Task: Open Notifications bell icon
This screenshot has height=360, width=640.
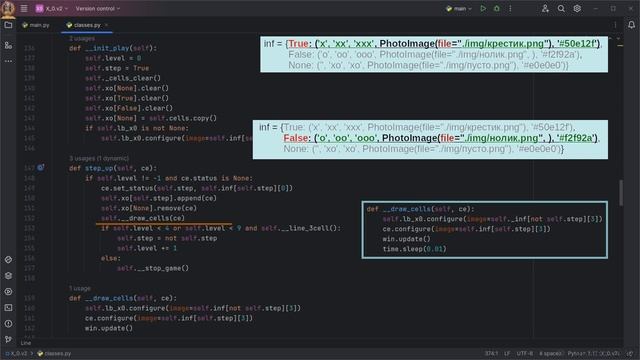Action: click(631, 25)
